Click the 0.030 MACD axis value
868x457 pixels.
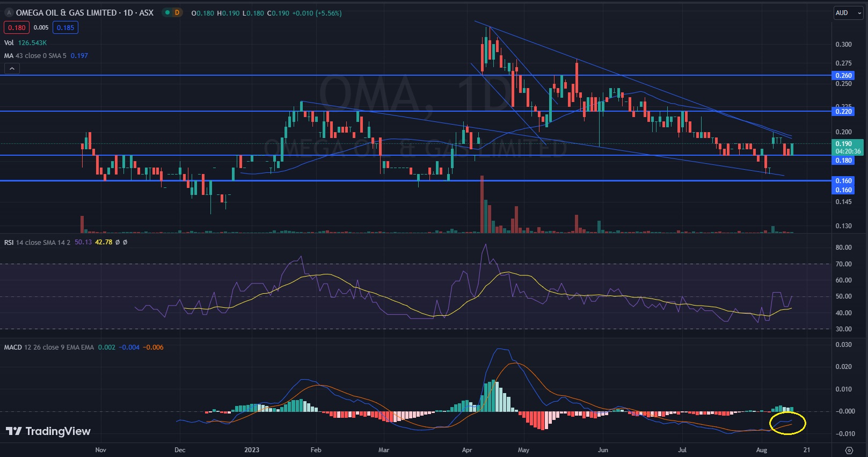coord(843,345)
